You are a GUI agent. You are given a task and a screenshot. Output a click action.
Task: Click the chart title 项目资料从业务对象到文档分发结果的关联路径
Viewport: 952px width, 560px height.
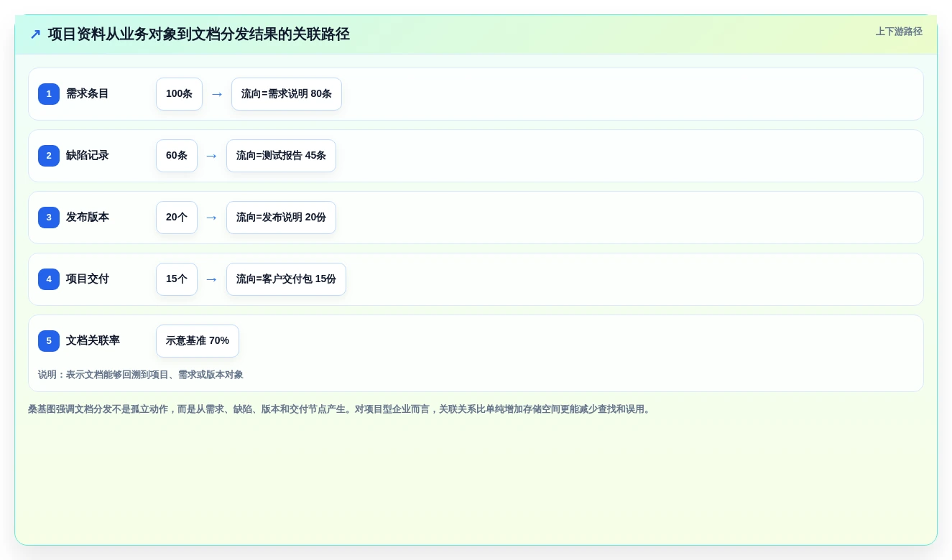pos(199,34)
